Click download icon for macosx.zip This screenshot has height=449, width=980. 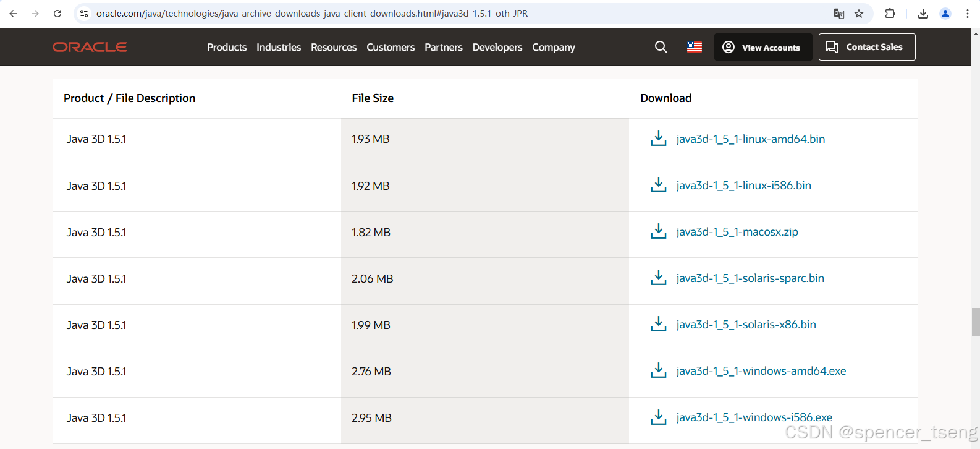click(x=659, y=231)
